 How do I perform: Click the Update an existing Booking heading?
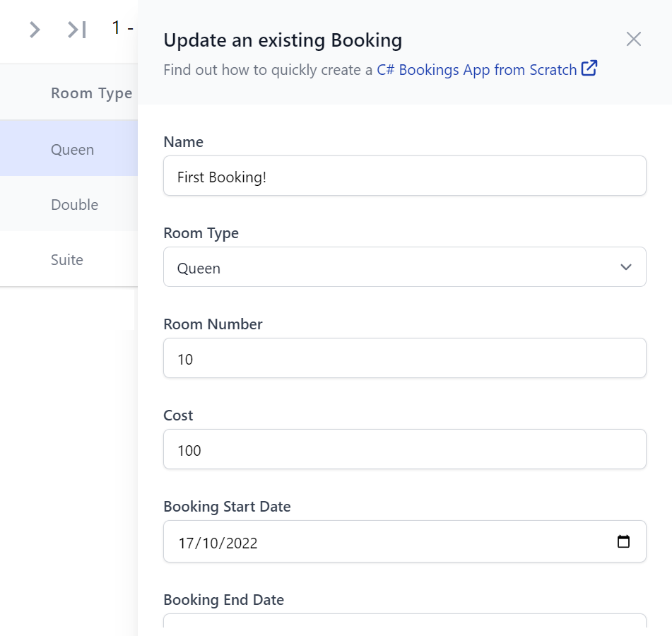[283, 41]
